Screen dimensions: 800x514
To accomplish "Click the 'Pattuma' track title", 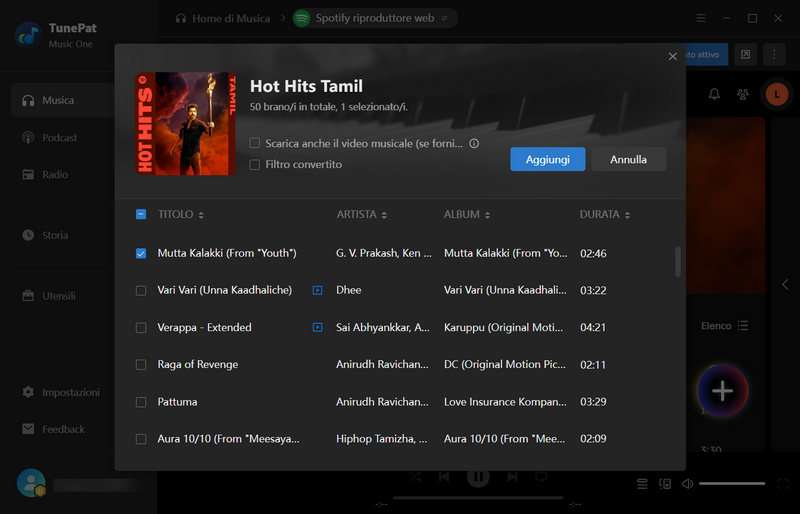I will pos(177,402).
